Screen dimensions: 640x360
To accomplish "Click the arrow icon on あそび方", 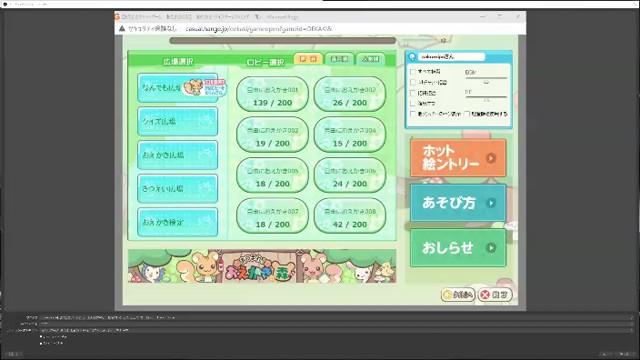I will pos(491,203).
